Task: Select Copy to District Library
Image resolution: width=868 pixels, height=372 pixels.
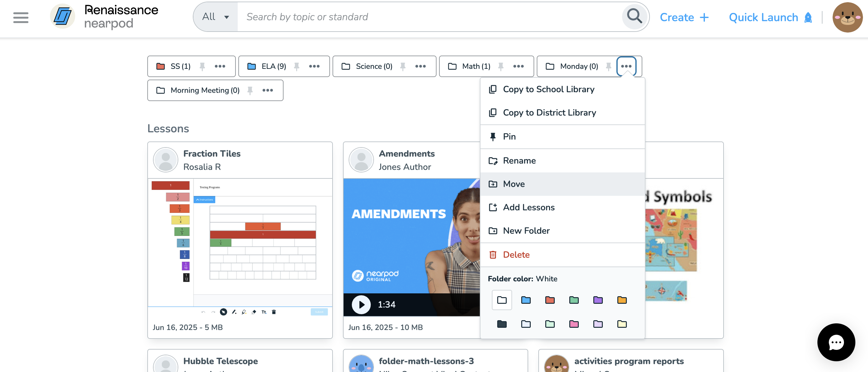Action: pos(562,112)
